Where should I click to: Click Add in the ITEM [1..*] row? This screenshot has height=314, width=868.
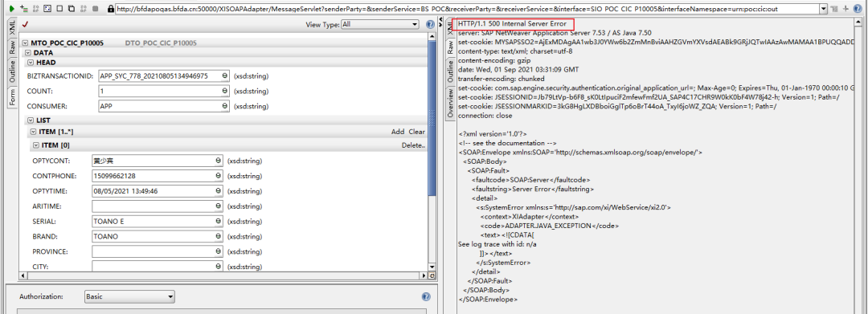coord(398,132)
